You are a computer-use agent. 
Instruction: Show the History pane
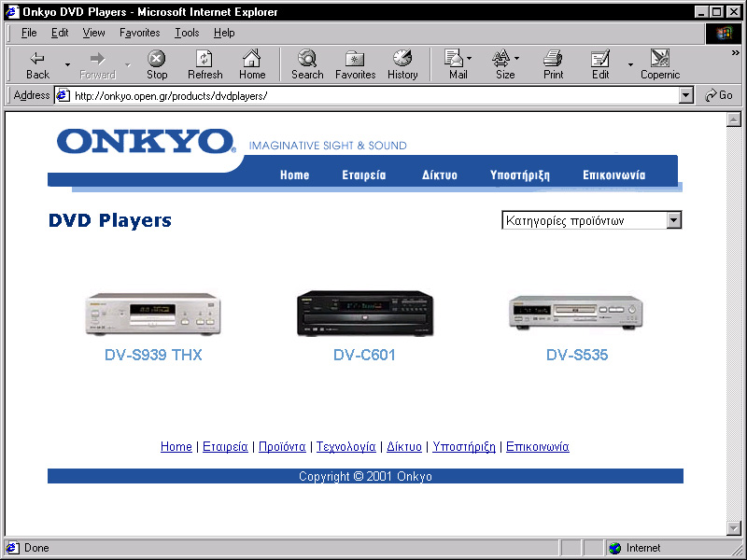[x=402, y=64]
